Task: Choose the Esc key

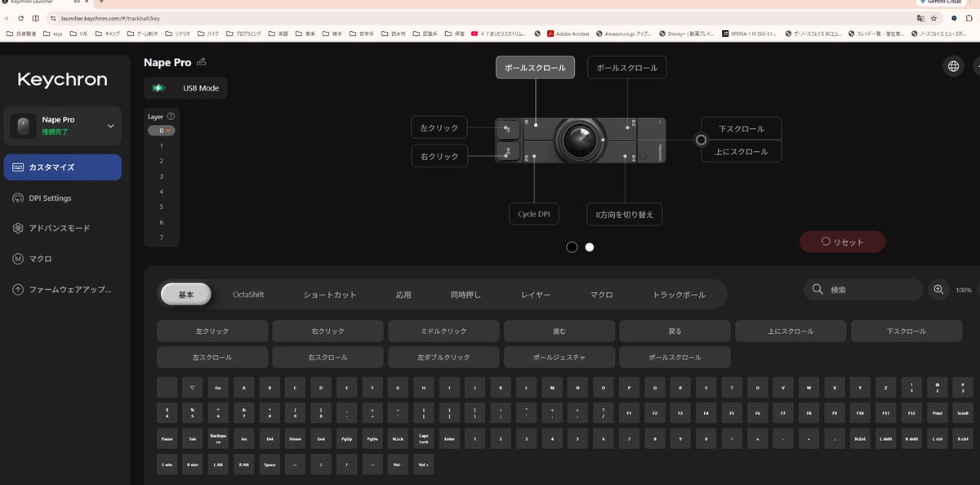Action: [218, 387]
